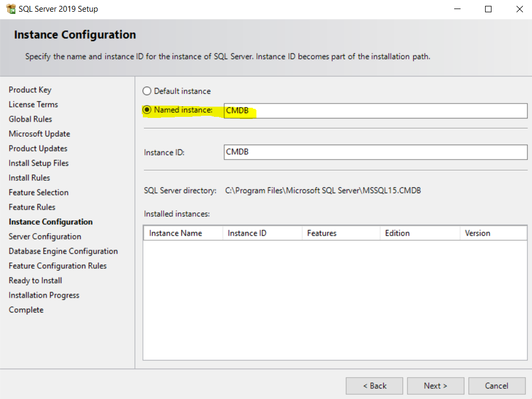Screen dimensions: 532x399
Task: Click the Version column header
Action: (x=494, y=233)
